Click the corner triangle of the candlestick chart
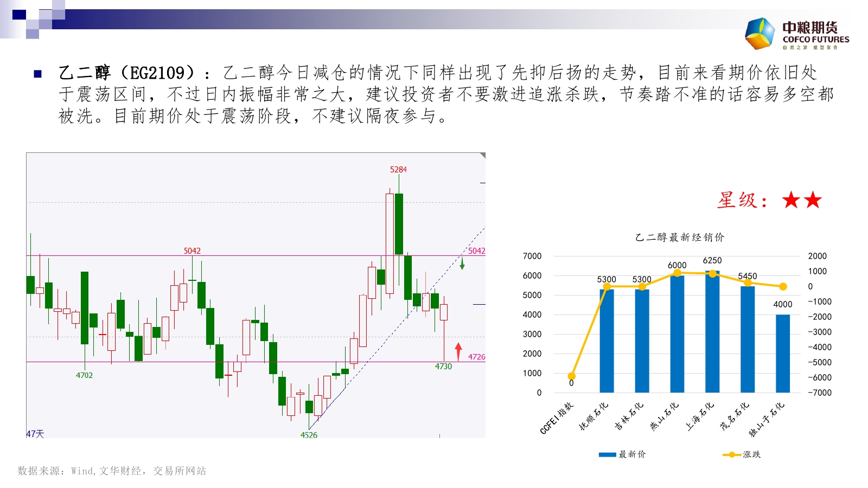 (x=482, y=156)
